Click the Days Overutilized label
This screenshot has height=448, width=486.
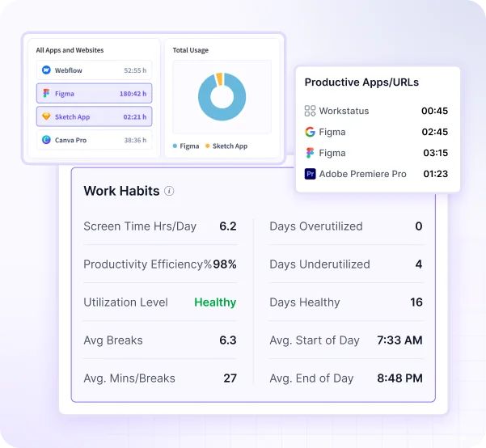click(x=316, y=226)
